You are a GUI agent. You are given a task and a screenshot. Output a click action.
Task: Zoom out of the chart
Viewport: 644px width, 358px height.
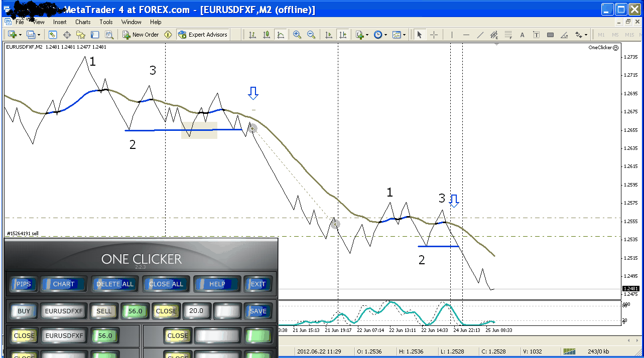(311, 35)
